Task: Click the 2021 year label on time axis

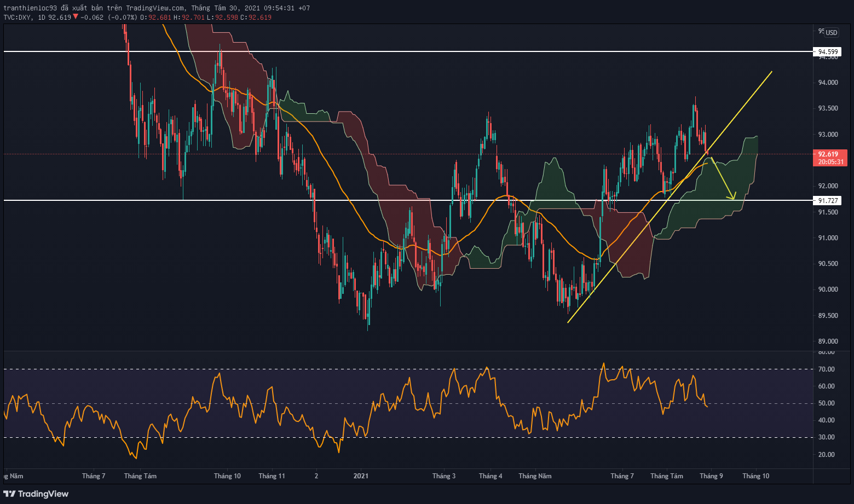Action: tap(361, 476)
